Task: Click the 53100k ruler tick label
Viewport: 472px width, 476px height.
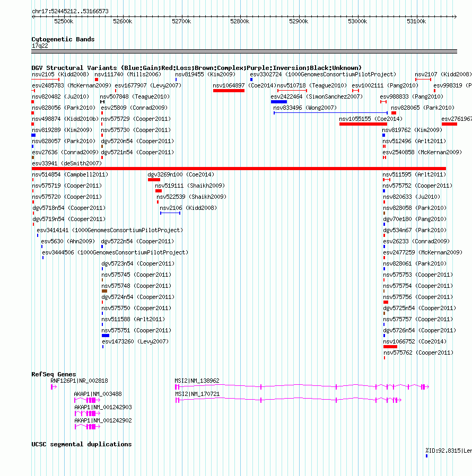Action: click(x=416, y=21)
